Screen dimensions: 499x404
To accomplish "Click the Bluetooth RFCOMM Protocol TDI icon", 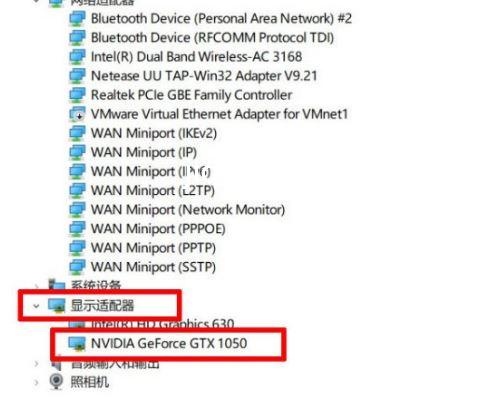I will coord(77,38).
